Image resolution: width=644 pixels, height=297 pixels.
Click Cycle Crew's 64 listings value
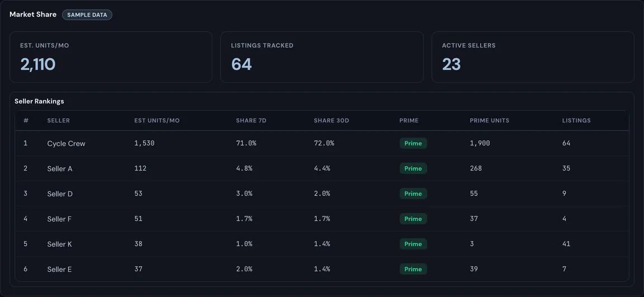pos(566,143)
